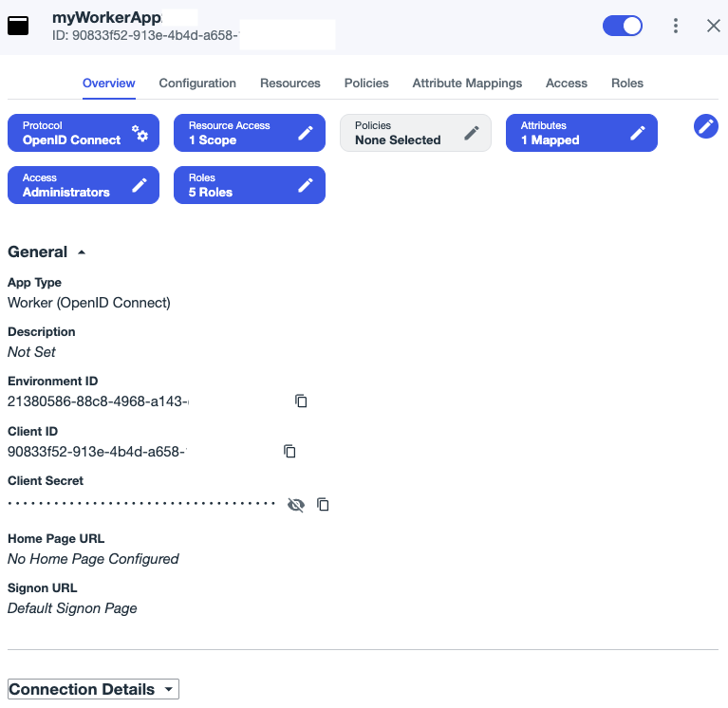Click pencil icon on Policies tile
Image resolution: width=728 pixels, height=708 pixels.
[x=472, y=134]
